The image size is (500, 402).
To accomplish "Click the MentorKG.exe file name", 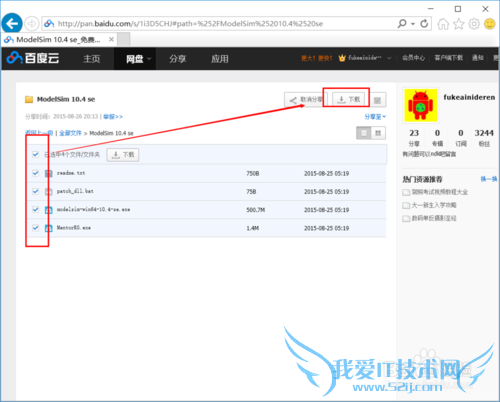I will pyautogui.click(x=74, y=228).
